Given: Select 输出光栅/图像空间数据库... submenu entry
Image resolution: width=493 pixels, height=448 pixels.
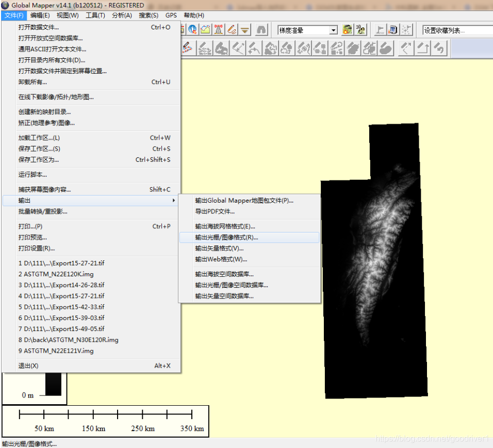Looking at the screenshot, I should (249, 285).
